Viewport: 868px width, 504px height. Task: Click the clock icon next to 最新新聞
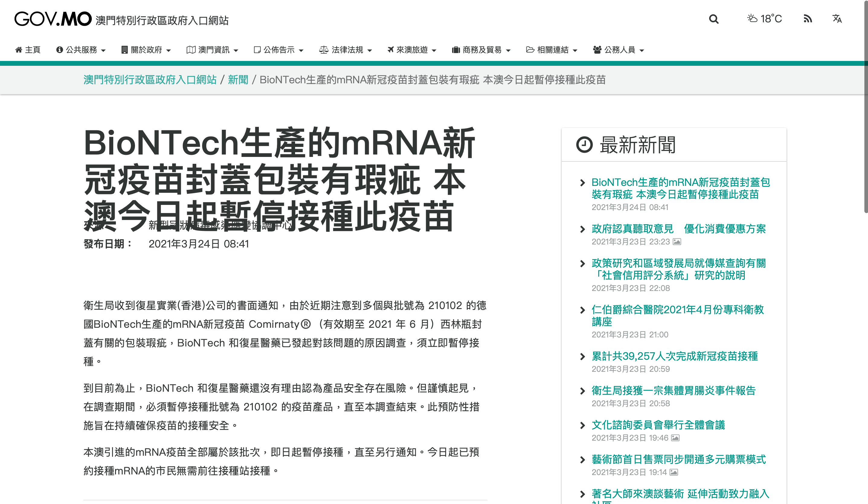point(584,145)
